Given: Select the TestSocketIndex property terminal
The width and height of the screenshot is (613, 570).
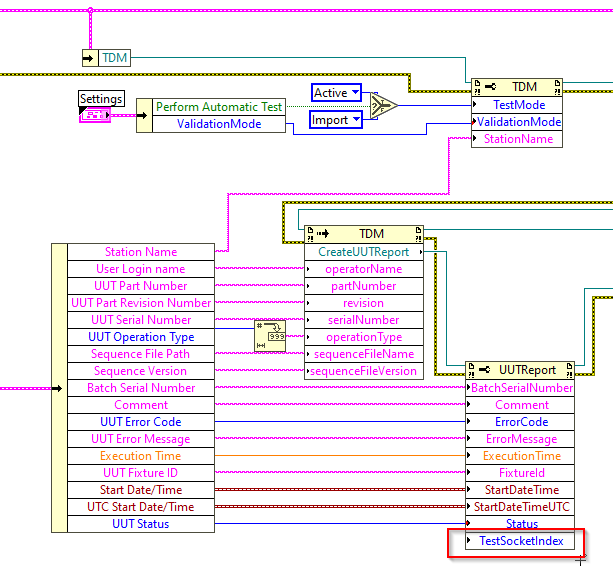Looking at the screenshot, I should 520,541.
